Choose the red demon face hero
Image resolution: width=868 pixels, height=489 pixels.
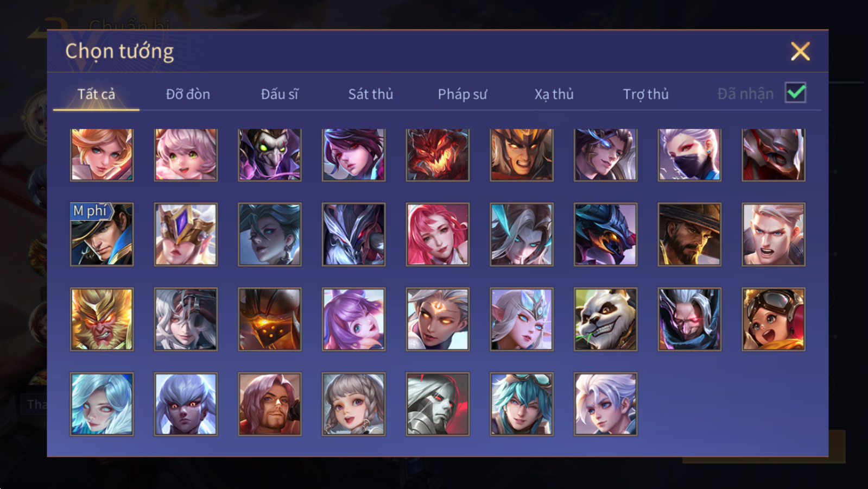tap(438, 154)
